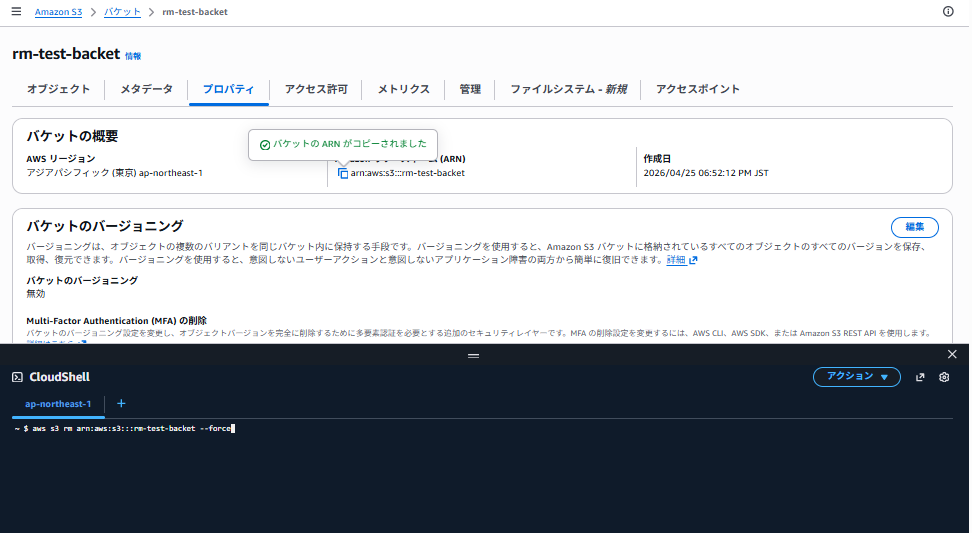972x533 pixels.
Task: Click the ARN text arn:aws:s3:::rm-test-backet
Action: pyautogui.click(x=407, y=174)
